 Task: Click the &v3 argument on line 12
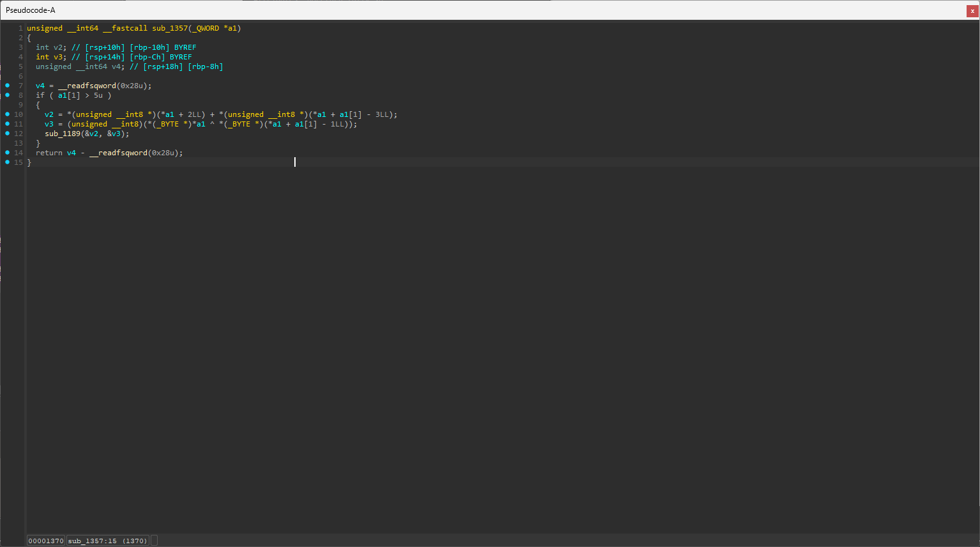pyautogui.click(x=114, y=134)
